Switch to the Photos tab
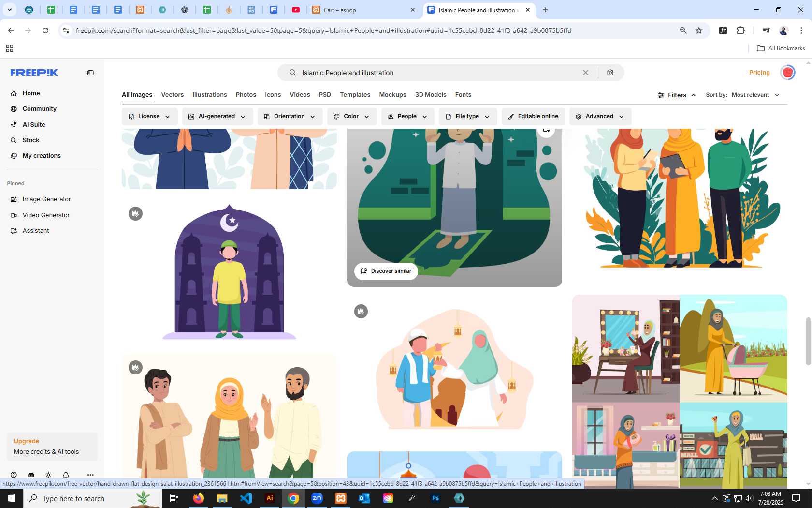Image resolution: width=812 pixels, height=508 pixels. (x=246, y=95)
